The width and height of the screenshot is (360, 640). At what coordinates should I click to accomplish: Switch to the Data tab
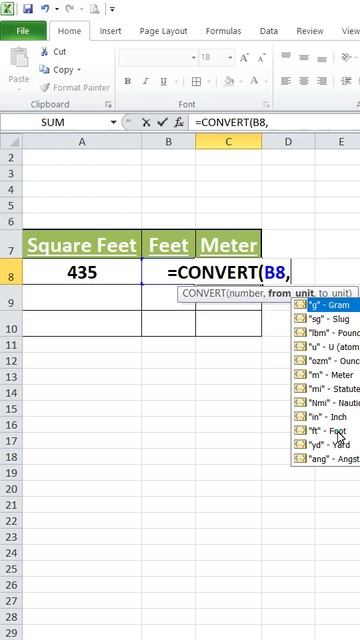click(x=269, y=31)
